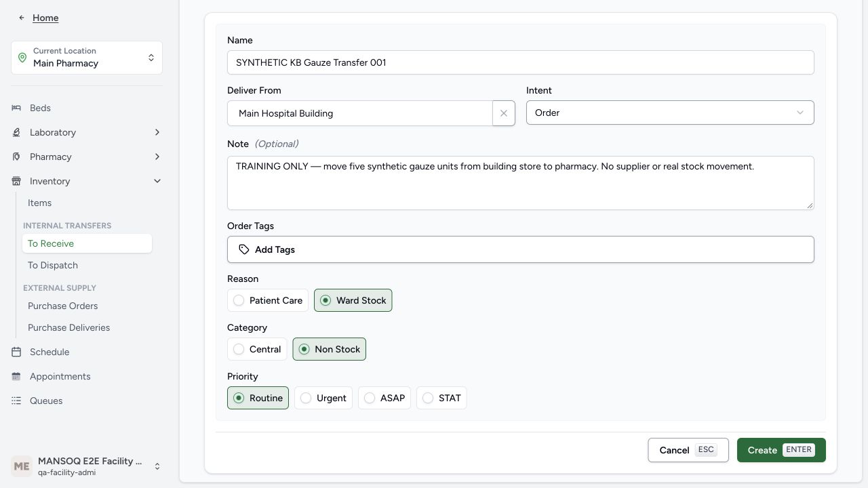This screenshot has height=488, width=868.
Task: Select the Ward Stock reason
Action: 353,300
